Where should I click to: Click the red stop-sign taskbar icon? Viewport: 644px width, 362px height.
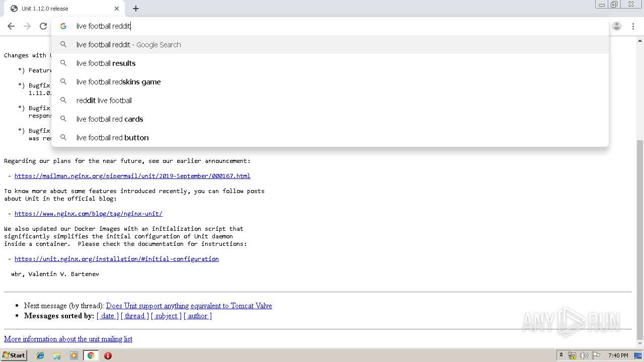tap(108, 355)
